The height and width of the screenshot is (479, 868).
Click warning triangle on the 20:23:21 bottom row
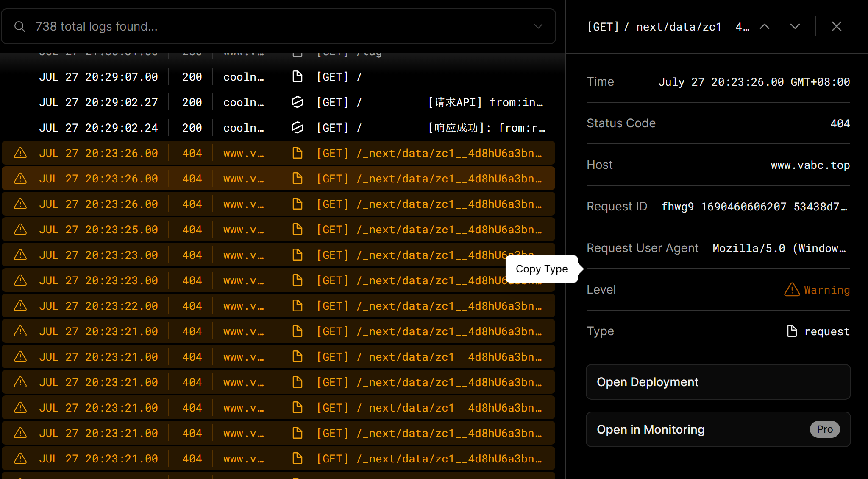point(20,458)
